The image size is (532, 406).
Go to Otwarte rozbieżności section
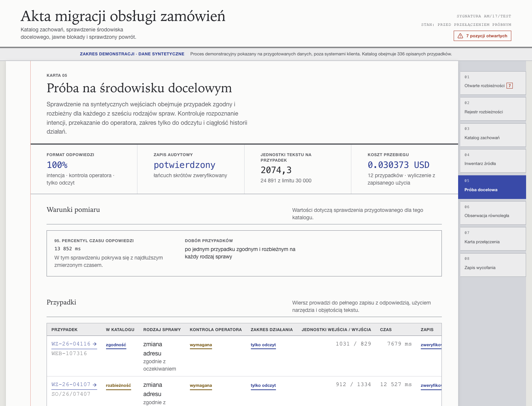pos(493,83)
